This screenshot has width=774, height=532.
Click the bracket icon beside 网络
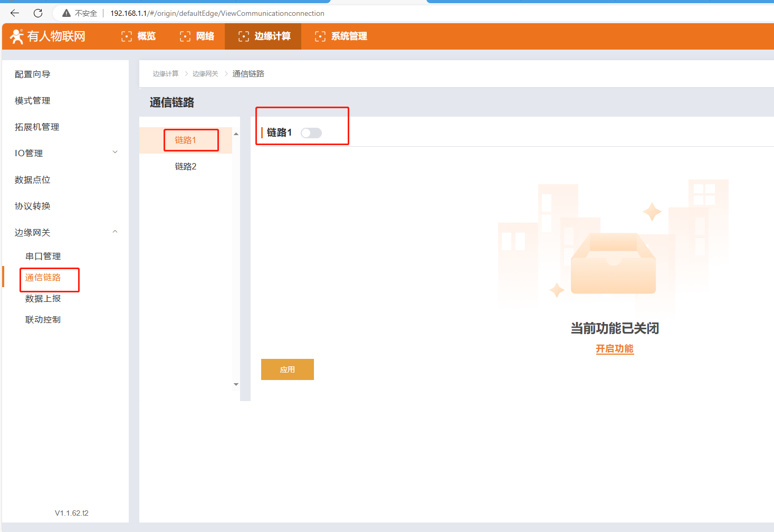[185, 36]
